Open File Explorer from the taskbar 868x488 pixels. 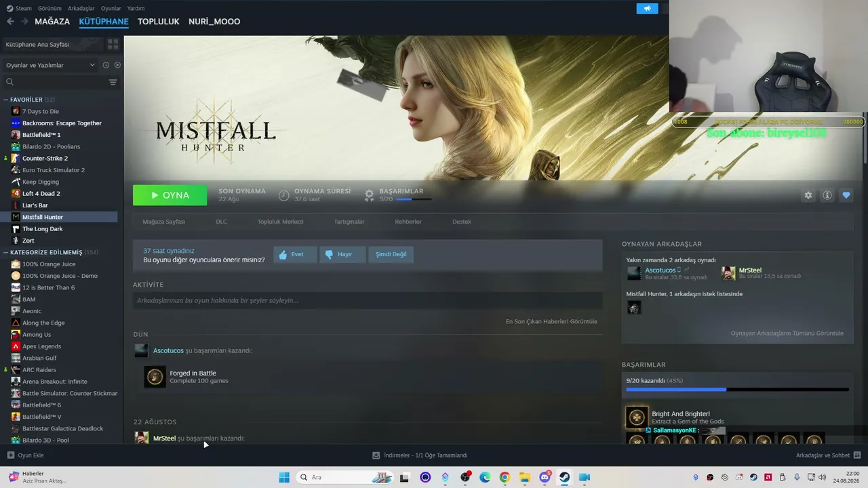coord(525,477)
